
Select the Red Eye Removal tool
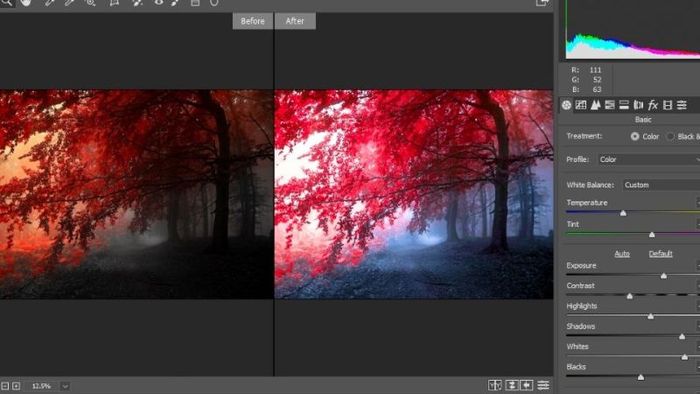click(x=158, y=2)
